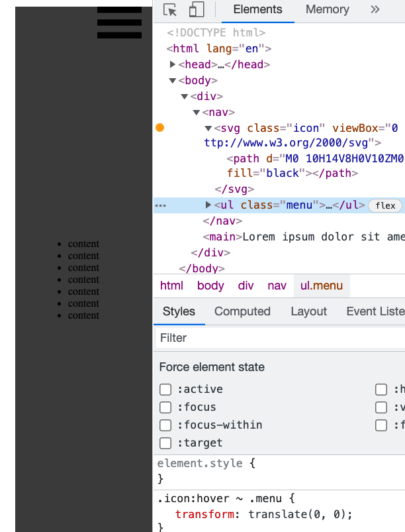The width and height of the screenshot is (405, 532).
Task: Click the fill="black" attribute text
Action: (x=267, y=173)
